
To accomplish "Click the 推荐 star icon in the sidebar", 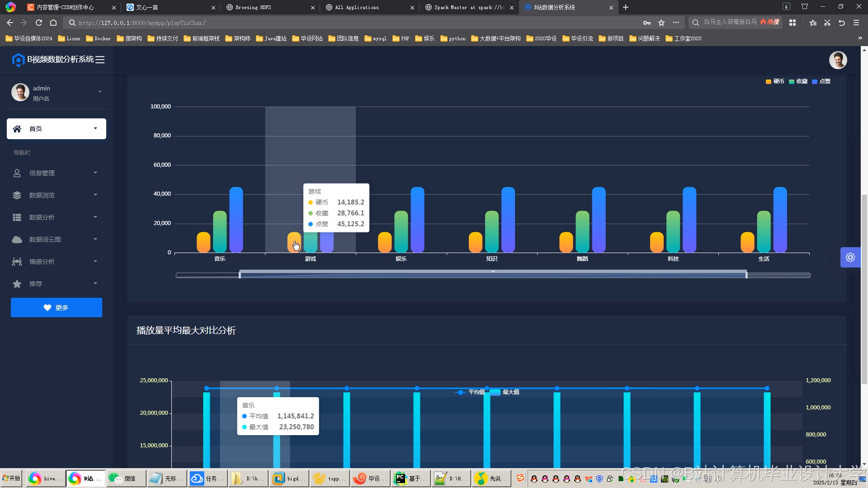I will [17, 284].
